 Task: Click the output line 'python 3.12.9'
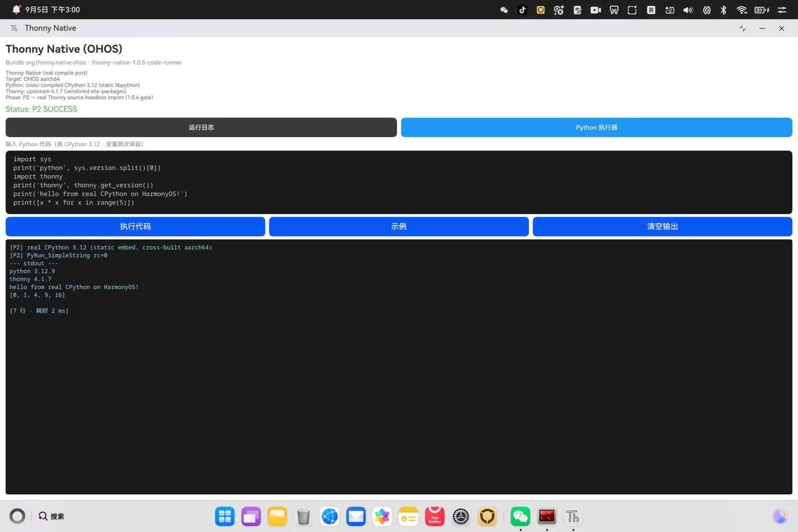click(x=32, y=271)
